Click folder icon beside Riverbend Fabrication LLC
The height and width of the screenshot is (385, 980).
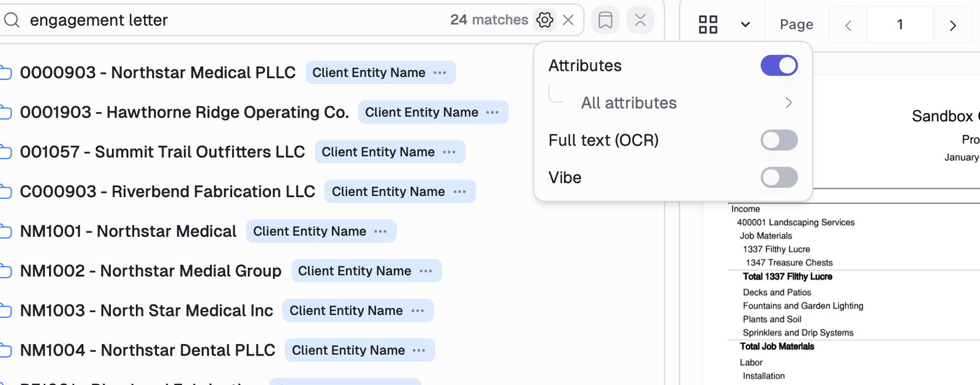(x=6, y=192)
